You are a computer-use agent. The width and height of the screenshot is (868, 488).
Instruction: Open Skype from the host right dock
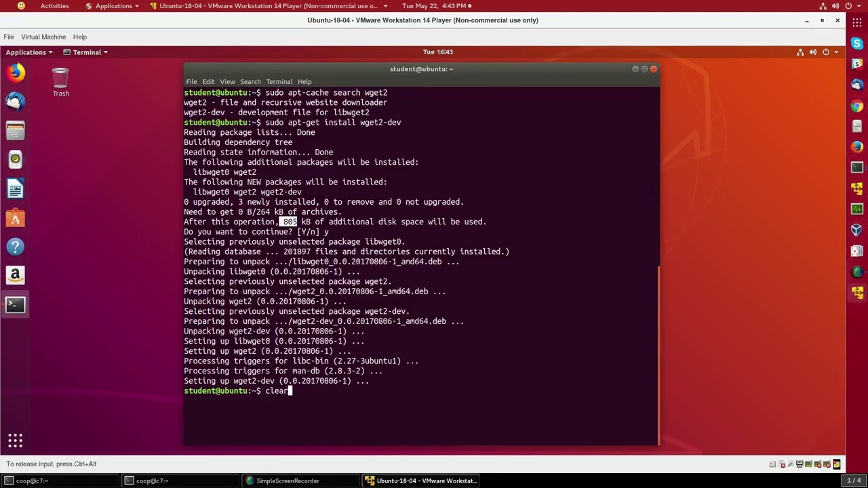tap(857, 43)
